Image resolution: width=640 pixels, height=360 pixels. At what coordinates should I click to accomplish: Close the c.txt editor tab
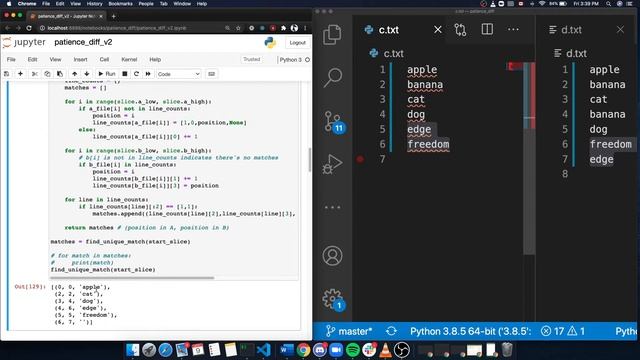[x=438, y=30]
